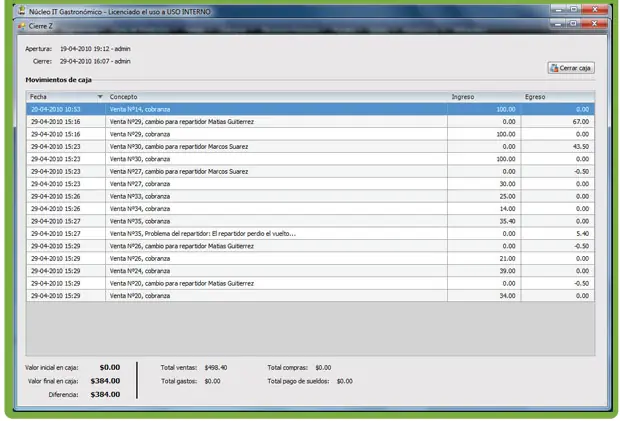Minimize the Núcleo IT Gastronómico main window
Screen dimensions: 620x421
(558, 9)
